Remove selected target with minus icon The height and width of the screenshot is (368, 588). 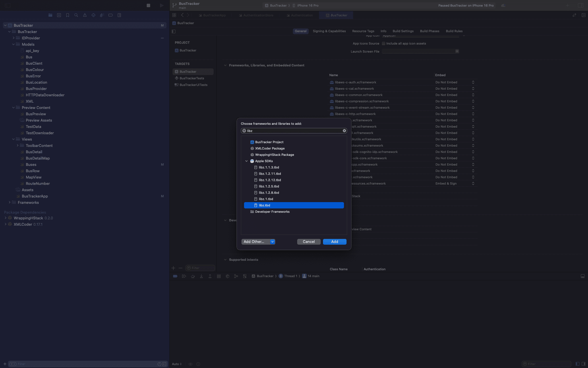tap(180, 268)
